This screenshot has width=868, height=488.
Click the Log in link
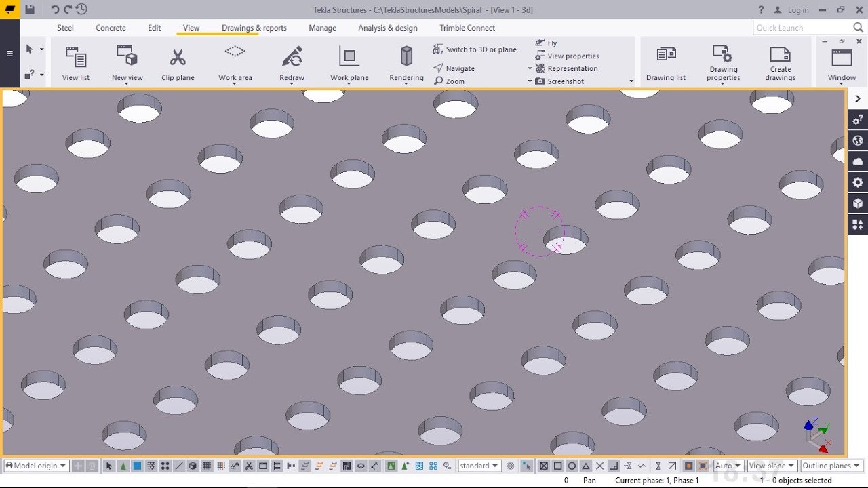pos(798,10)
